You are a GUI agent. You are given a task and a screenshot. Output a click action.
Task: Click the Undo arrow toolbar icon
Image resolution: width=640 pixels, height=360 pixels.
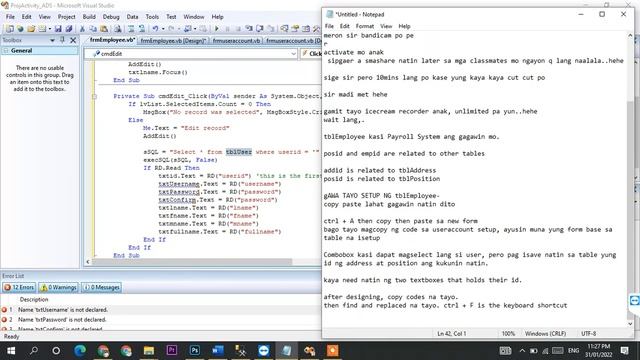(156, 29)
